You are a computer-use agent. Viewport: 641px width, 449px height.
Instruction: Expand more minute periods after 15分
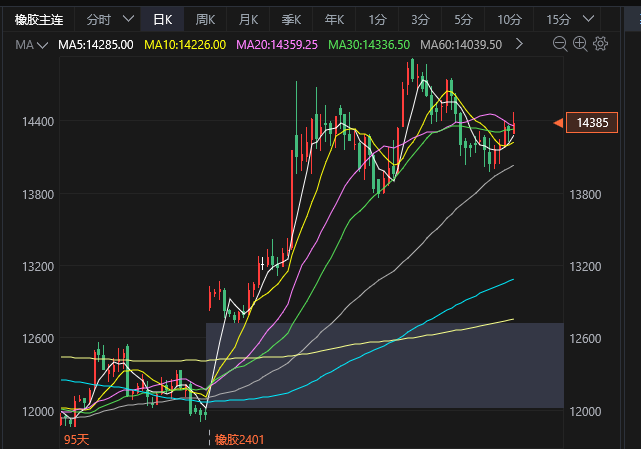tap(588, 19)
